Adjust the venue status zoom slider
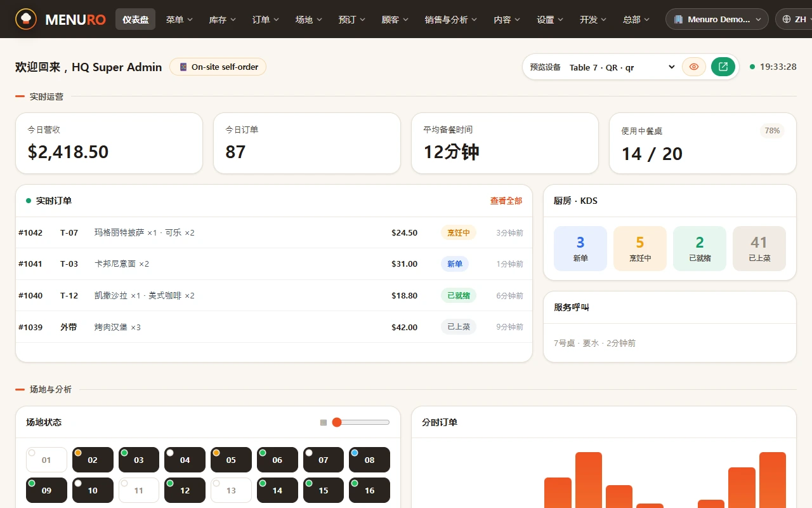Image resolution: width=812 pixels, height=508 pixels. 361,422
